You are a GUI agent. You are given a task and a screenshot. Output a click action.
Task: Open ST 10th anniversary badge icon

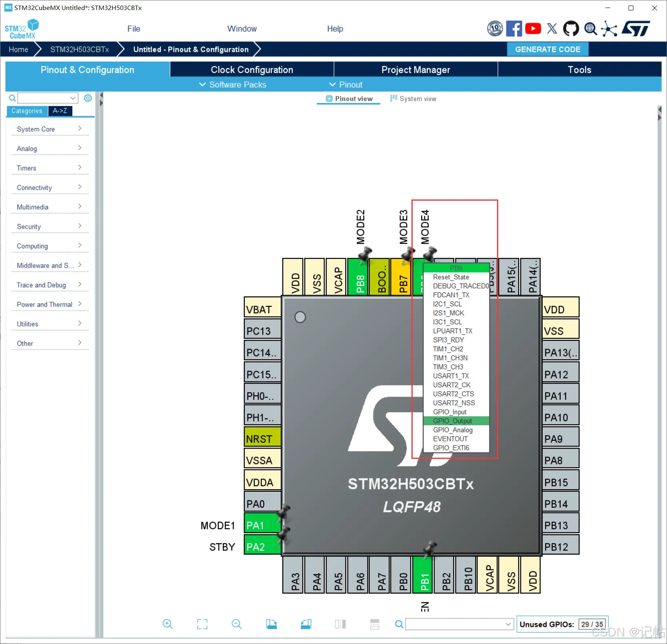tap(495, 28)
